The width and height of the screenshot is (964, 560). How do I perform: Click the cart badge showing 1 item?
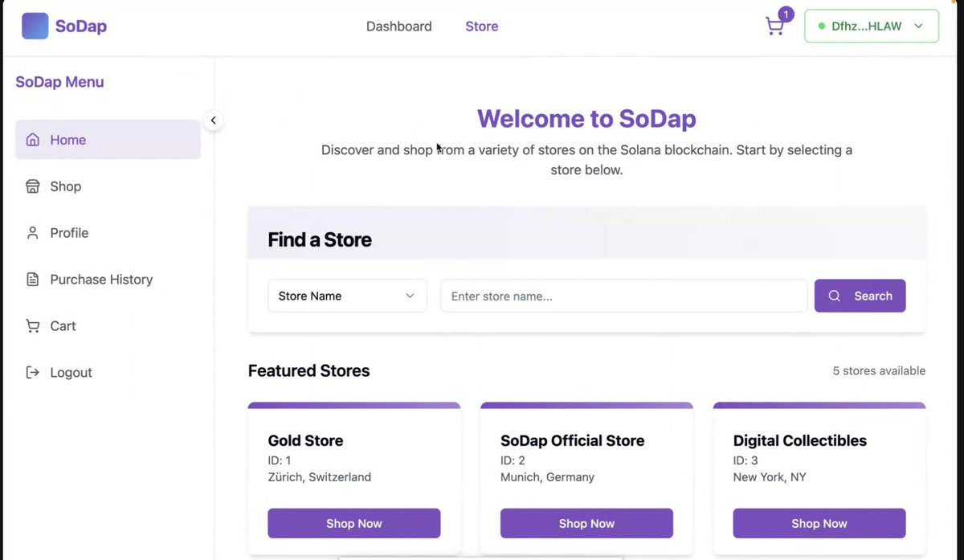pos(786,14)
